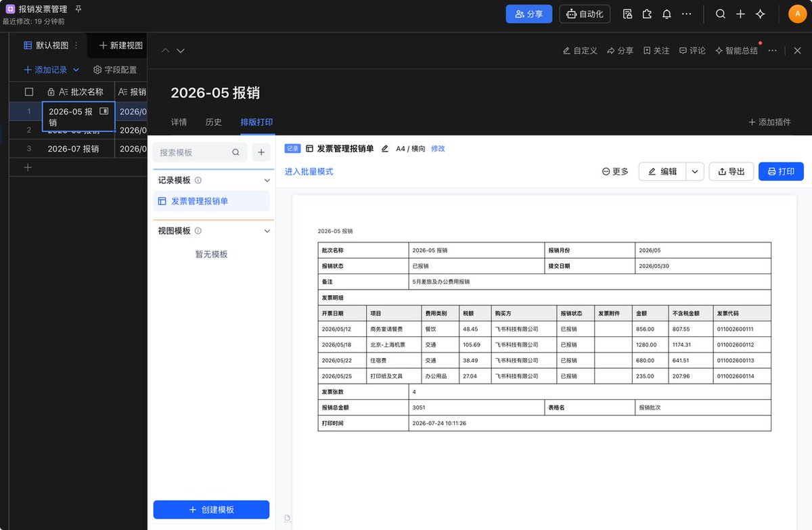812x530 pixels.
Task: Open the AI sparkle icon in top toolbar
Action: (x=760, y=14)
